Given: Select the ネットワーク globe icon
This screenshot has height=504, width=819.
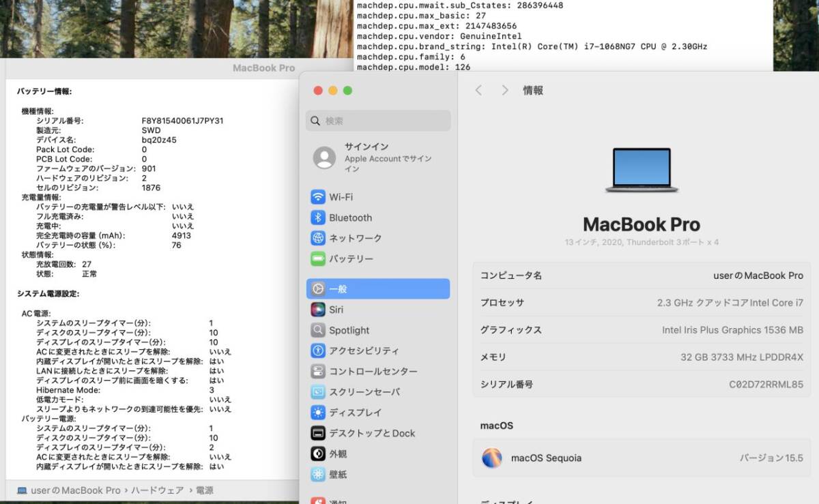Looking at the screenshot, I should click(x=318, y=238).
